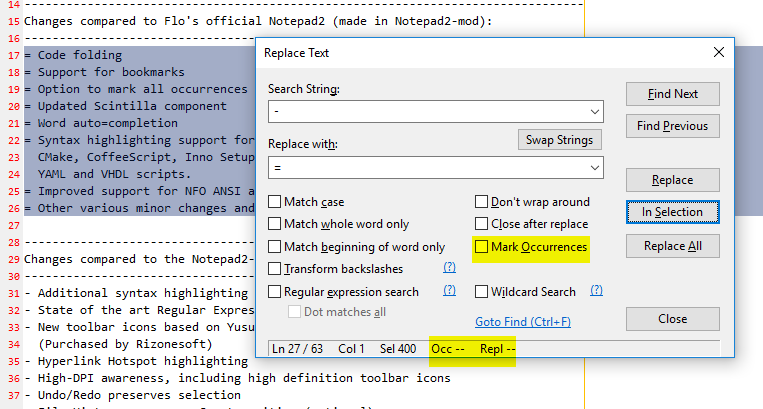Click the 'High-DPI awareness' line
The width and height of the screenshot is (763, 409).
point(237,378)
